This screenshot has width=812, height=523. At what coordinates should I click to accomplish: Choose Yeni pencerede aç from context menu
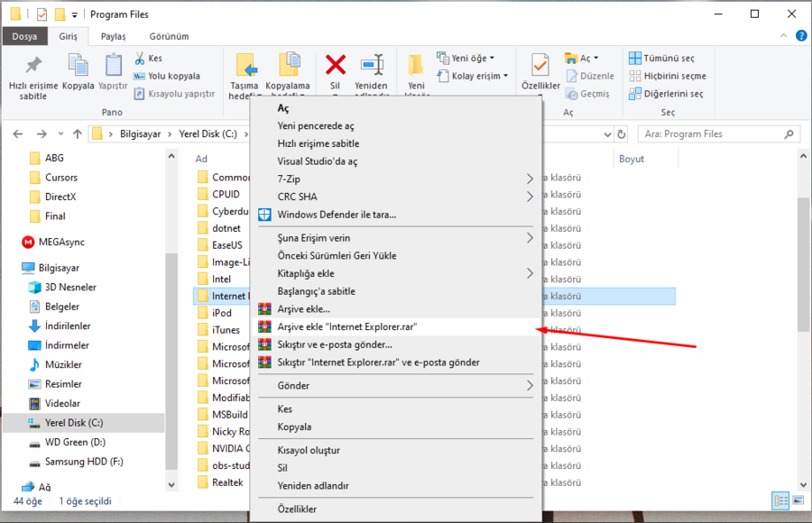(x=396, y=126)
